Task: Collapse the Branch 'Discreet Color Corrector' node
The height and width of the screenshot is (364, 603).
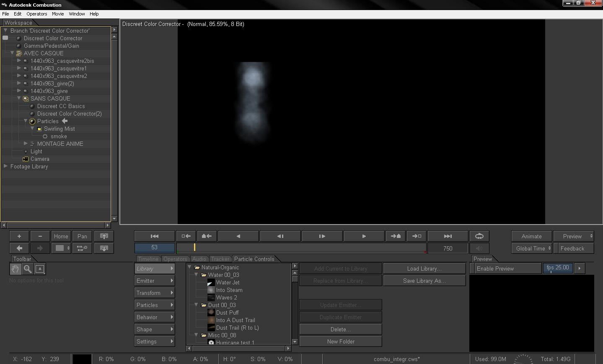Action: click(x=5, y=31)
